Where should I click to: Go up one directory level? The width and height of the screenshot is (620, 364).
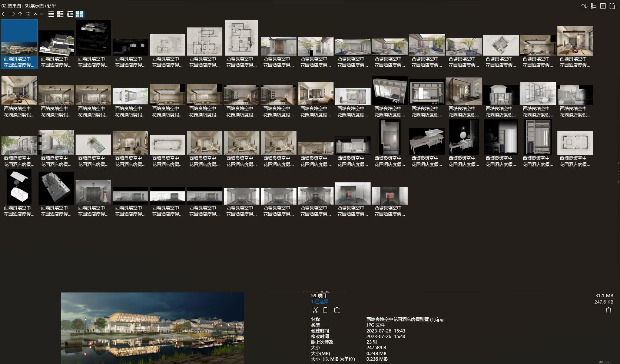point(20,14)
